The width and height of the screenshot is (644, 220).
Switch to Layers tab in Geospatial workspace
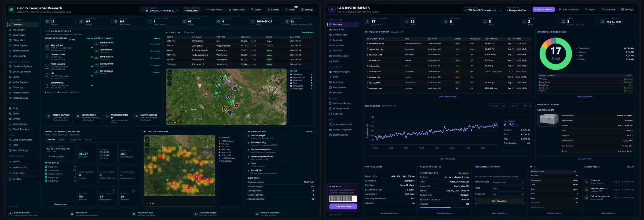pos(62,140)
